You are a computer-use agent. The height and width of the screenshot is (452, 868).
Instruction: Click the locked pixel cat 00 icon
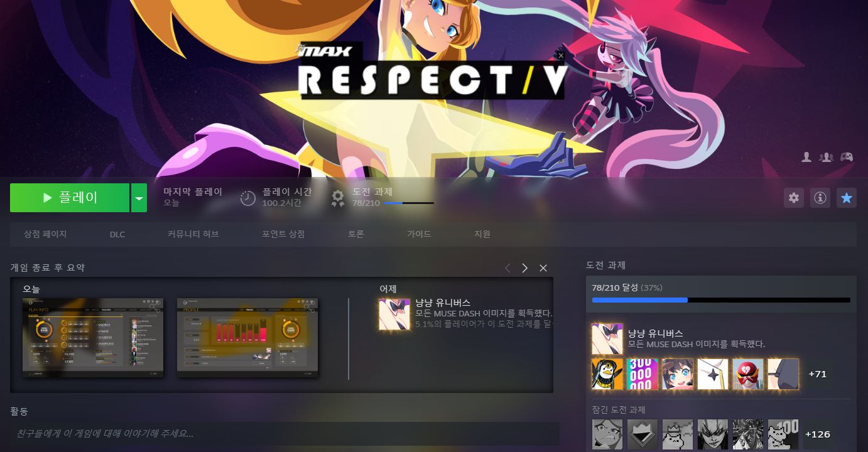click(x=783, y=434)
